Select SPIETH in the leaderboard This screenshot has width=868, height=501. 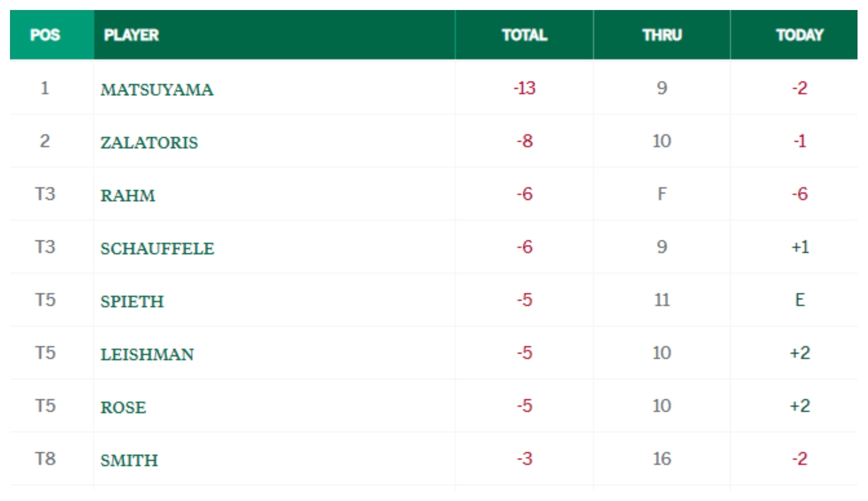(x=132, y=302)
